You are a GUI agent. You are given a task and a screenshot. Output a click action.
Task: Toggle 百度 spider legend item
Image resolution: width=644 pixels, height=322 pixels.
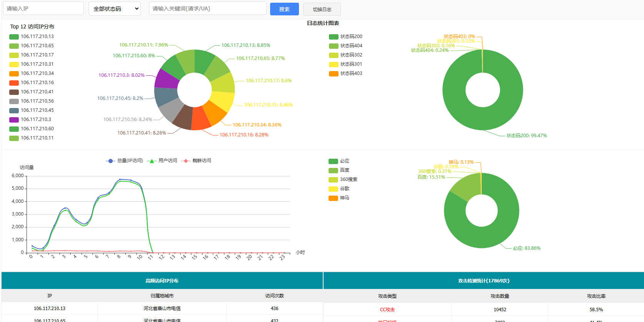click(x=339, y=170)
